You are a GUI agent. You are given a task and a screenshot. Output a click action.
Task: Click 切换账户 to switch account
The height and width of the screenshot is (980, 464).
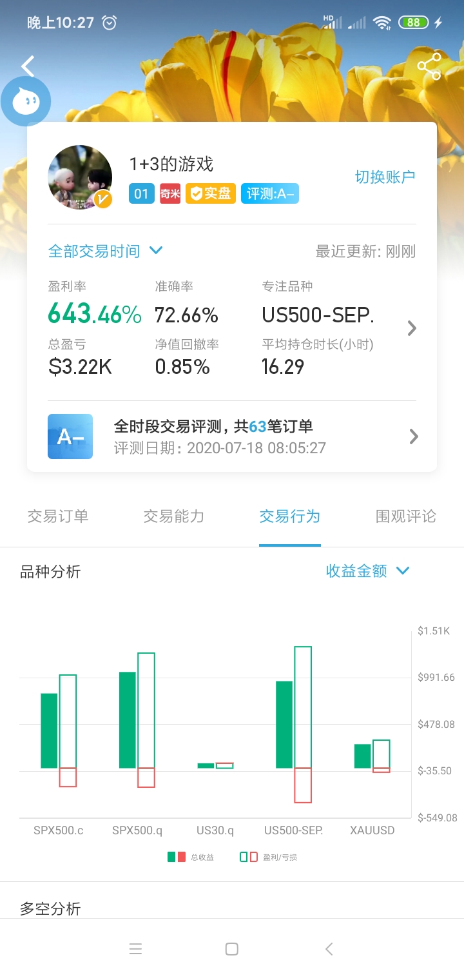[385, 177]
